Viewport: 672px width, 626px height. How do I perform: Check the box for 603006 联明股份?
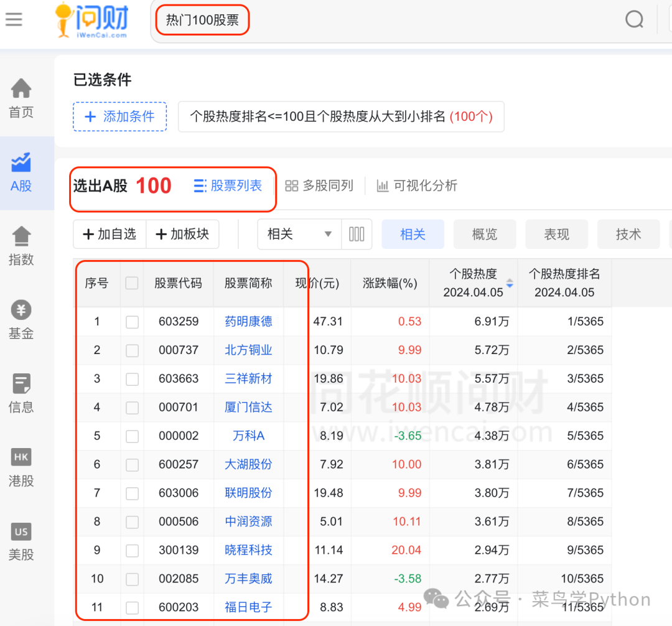coord(132,493)
